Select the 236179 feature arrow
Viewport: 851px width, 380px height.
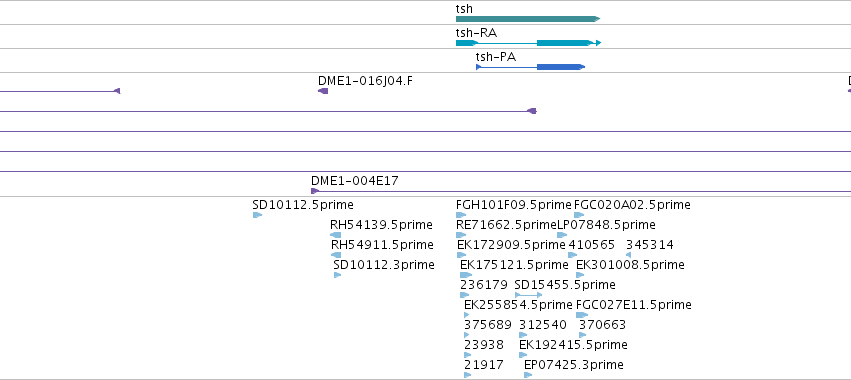(465, 295)
